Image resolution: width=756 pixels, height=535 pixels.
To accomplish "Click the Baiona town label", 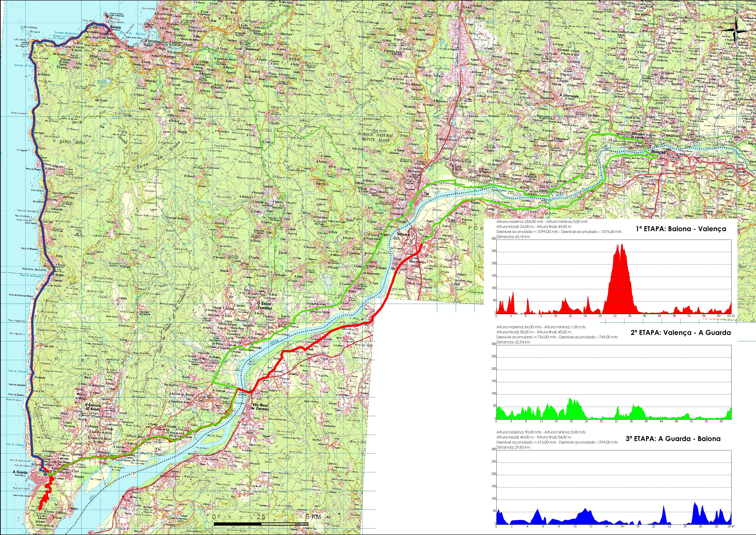I will tap(115, 27).
